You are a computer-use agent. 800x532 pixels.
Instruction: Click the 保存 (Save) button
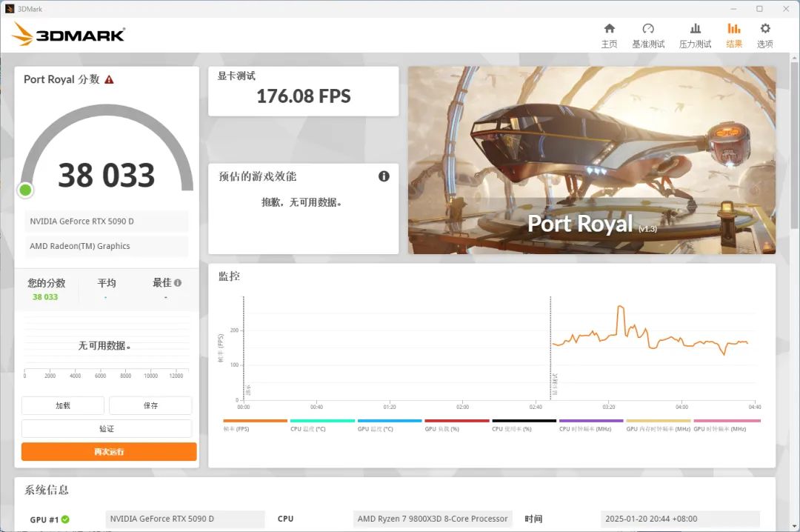(150, 405)
